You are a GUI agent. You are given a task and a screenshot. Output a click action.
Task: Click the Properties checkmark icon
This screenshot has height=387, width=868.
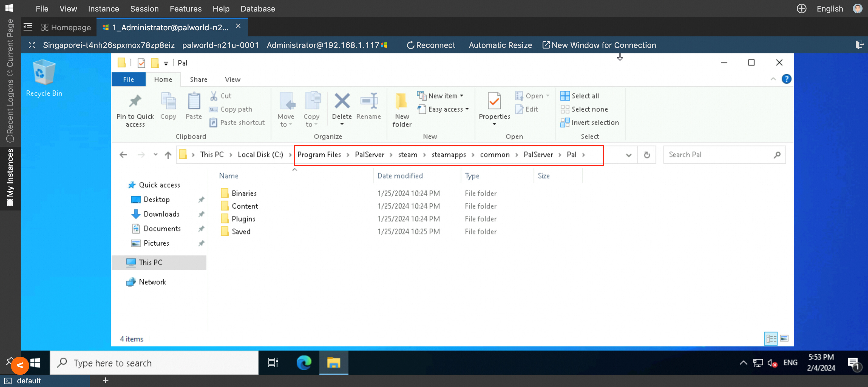click(x=494, y=101)
